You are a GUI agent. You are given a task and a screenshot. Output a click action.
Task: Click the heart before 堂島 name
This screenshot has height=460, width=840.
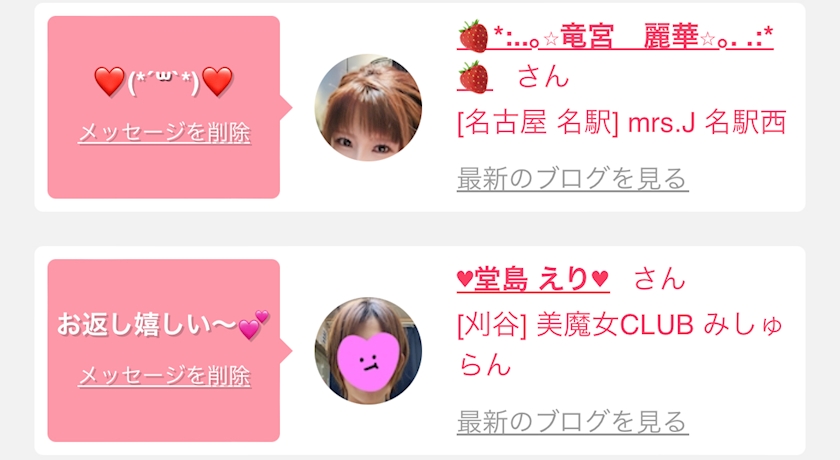tap(465, 279)
